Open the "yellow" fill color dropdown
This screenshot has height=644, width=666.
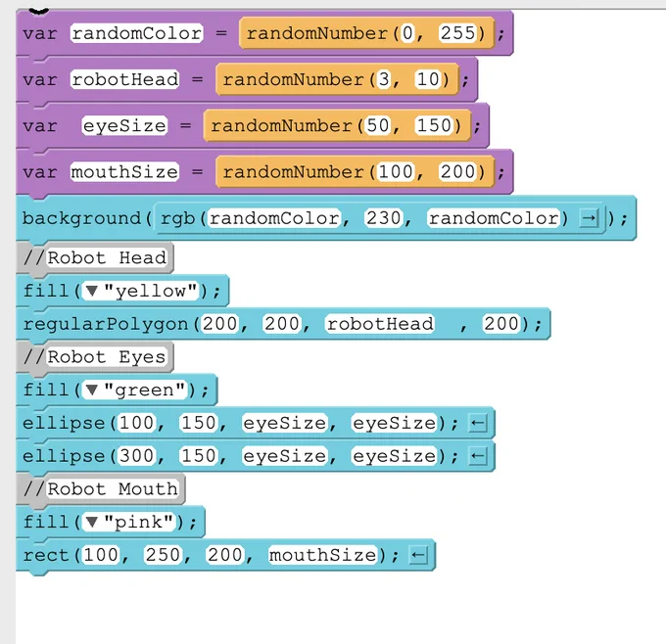[x=92, y=292]
